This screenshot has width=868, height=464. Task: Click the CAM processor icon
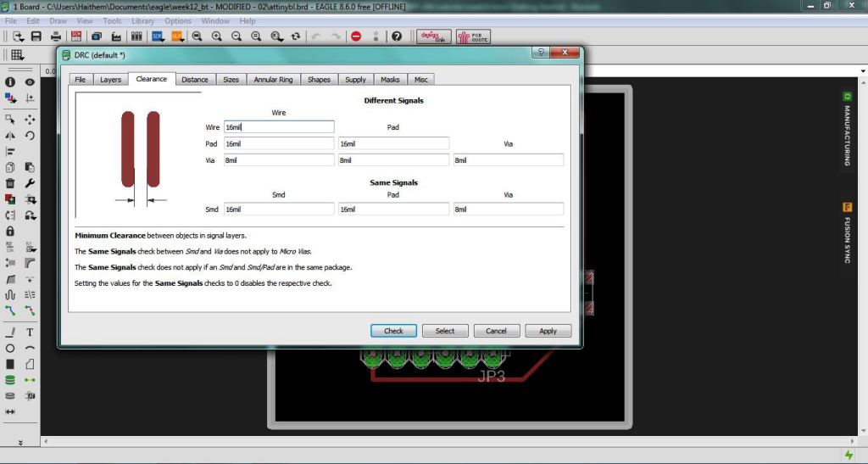click(x=116, y=36)
